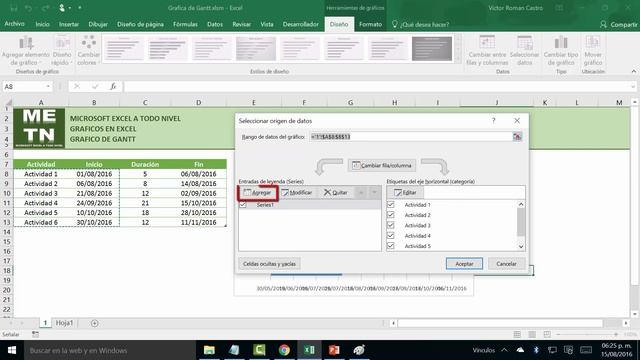
Task: Open the Datos ribbon tab
Action: tap(215, 24)
